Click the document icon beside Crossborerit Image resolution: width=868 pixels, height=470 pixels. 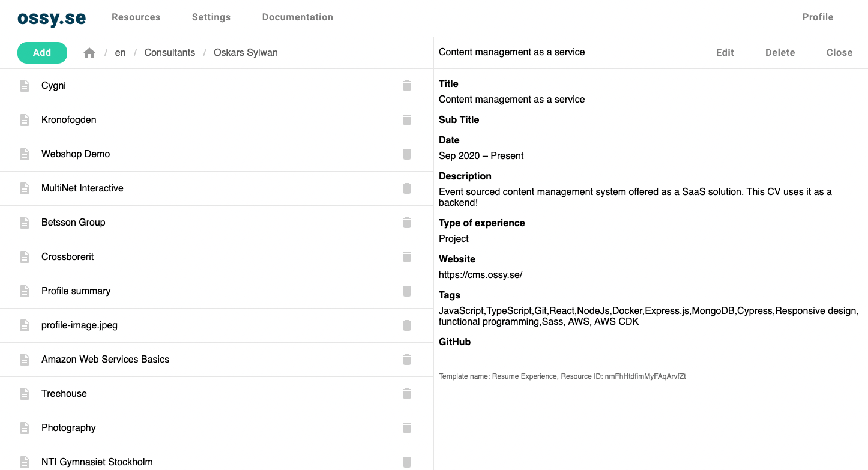[x=25, y=257]
